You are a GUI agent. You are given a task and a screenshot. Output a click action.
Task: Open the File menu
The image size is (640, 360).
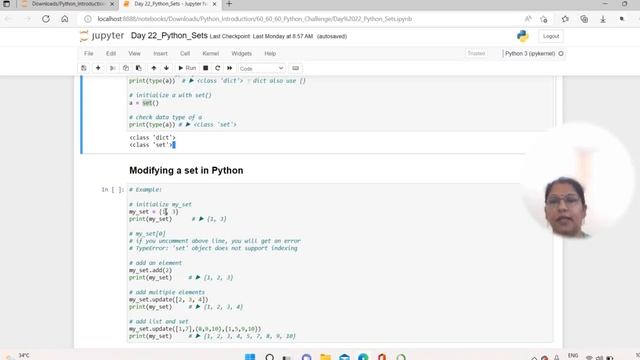pyautogui.click(x=89, y=53)
